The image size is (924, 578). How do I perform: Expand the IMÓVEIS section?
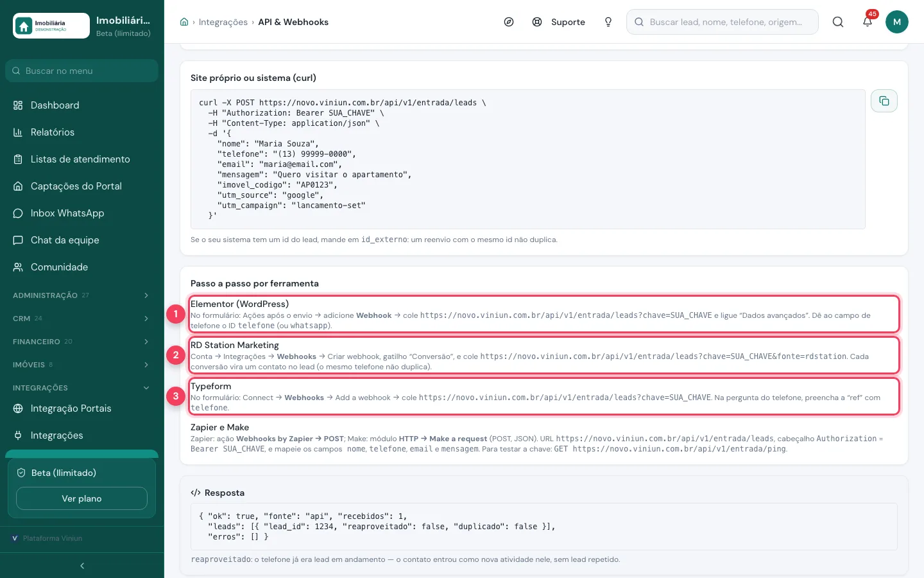click(x=82, y=365)
